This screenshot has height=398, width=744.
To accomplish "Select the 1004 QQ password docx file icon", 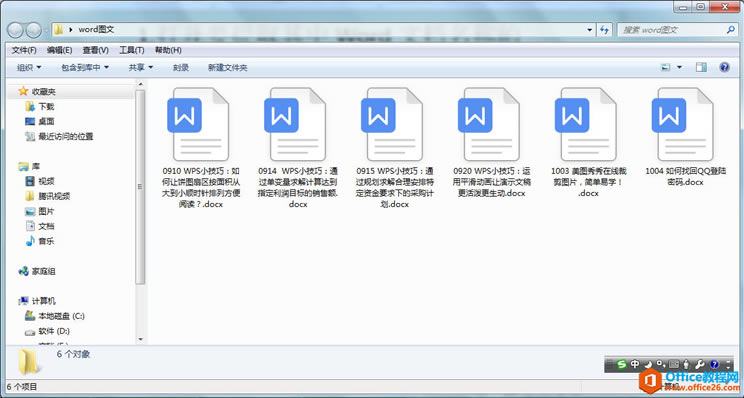I will point(683,124).
